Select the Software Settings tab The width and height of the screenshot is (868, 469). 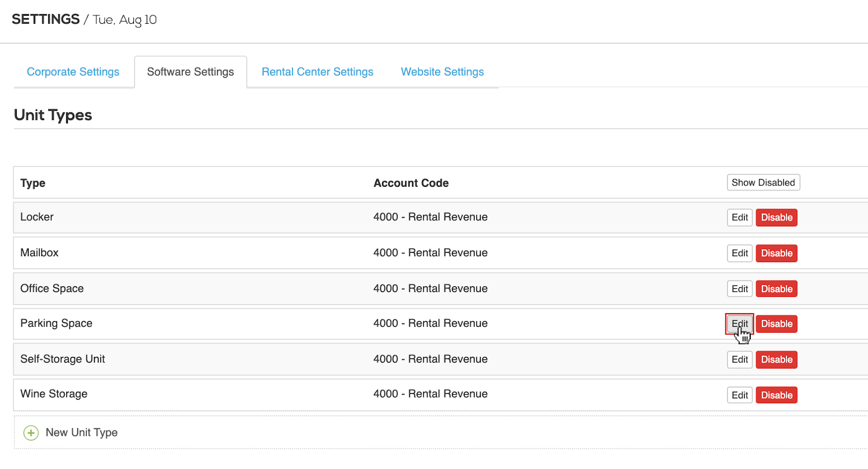pyautogui.click(x=190, y=72)
